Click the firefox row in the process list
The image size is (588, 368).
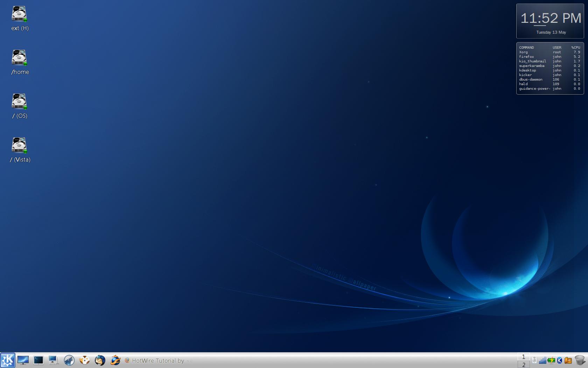[x=549, y=57]
